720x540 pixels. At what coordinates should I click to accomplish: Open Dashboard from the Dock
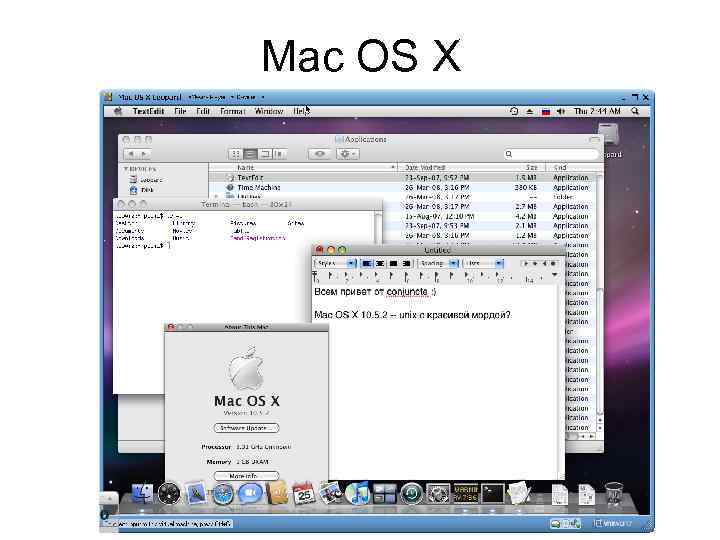click(x=169, y=494)
